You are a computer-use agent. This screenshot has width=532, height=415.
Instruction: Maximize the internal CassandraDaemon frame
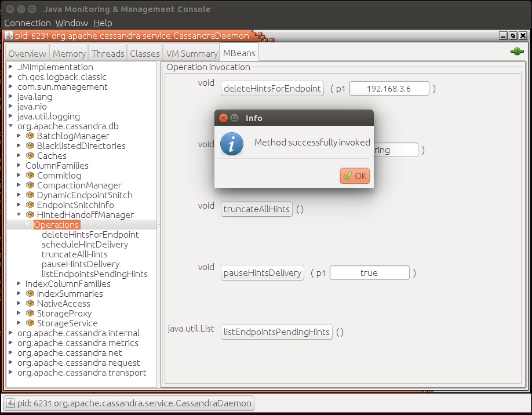[x=513, y=35]
